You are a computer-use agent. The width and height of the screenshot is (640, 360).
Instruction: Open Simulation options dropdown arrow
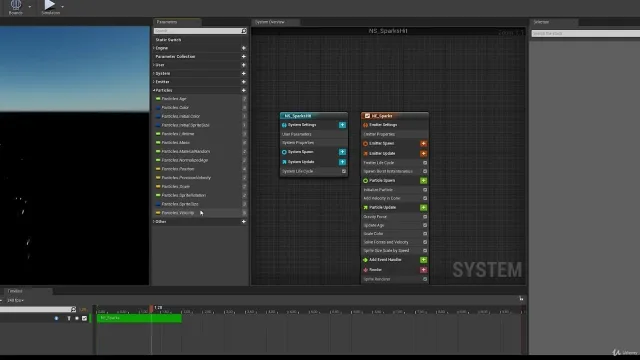[x=62, y=7]
